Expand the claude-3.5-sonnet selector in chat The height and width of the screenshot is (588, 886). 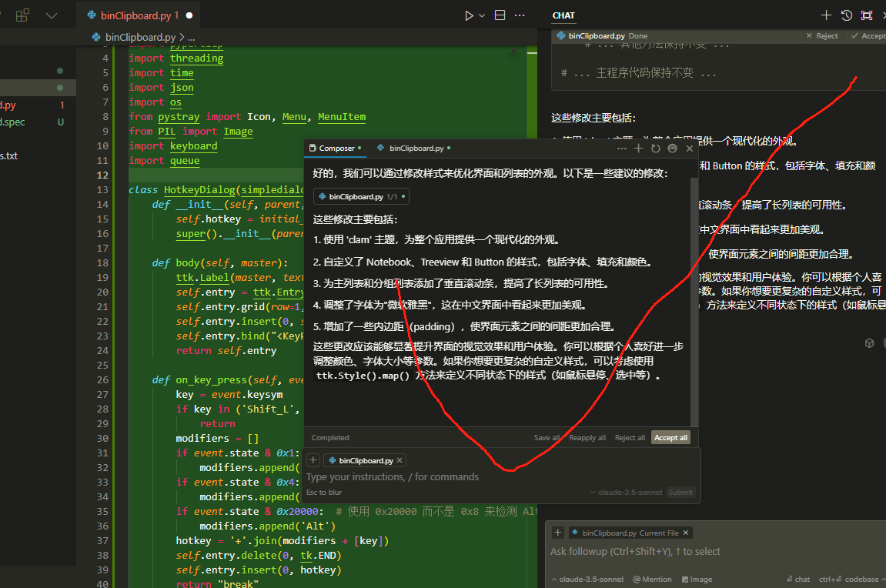(587, 579)
